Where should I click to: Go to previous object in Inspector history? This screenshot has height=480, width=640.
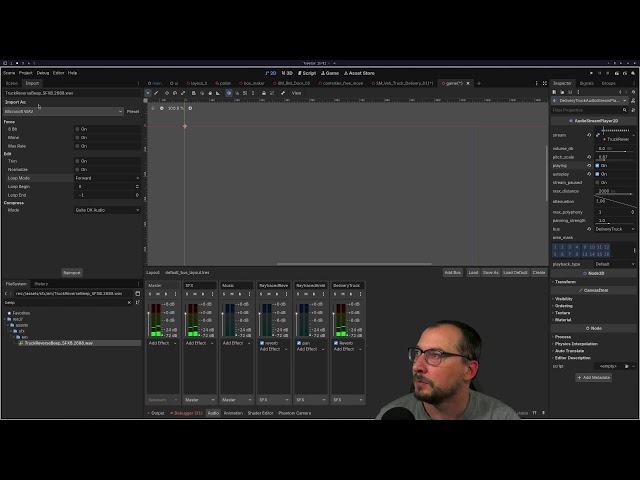tap(620, 92)
